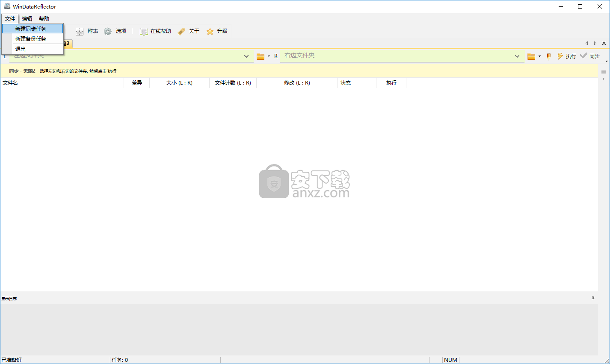Click the orange pencil edit icon
This screenshot has width=610, height=364.
(x=549, y=56)
